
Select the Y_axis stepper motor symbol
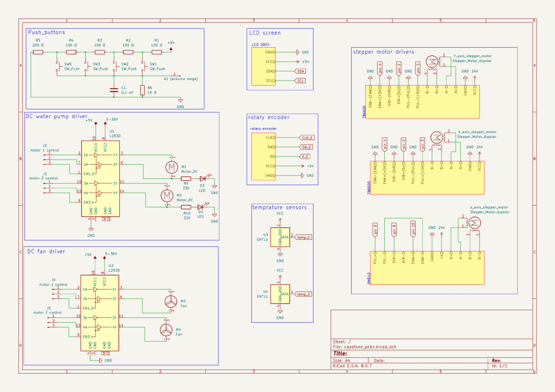(x=432, y=62)
